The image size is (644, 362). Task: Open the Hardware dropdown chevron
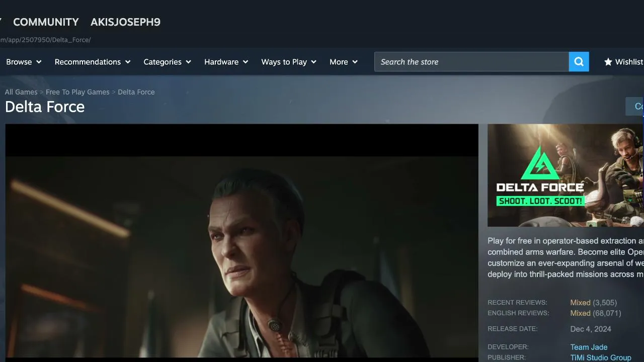pos(246,62)
